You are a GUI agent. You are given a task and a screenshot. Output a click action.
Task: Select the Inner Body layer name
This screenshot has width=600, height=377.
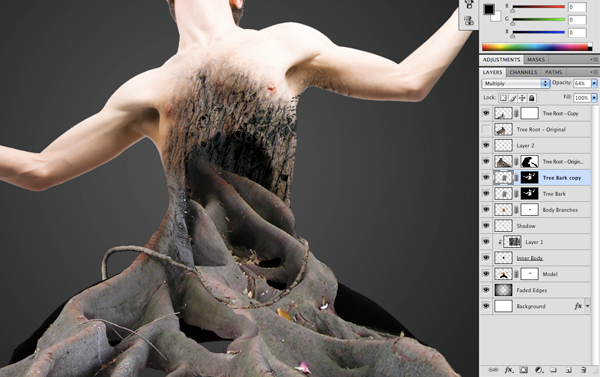pyautogui.click(x=530, y=258)
